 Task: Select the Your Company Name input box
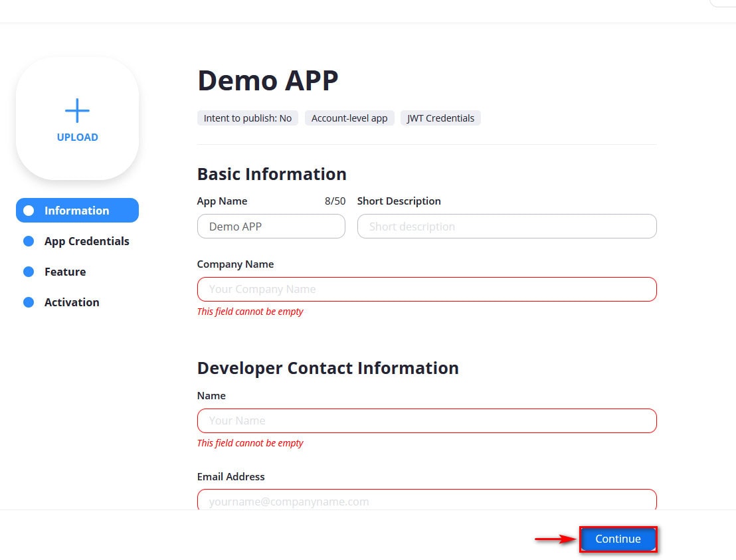tap(426, 289)
